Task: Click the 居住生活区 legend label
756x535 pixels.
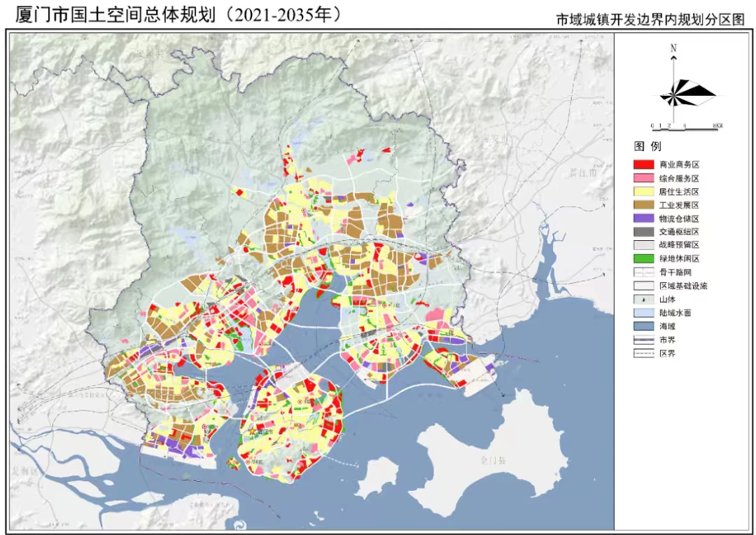Action: [x=679, y=191]
